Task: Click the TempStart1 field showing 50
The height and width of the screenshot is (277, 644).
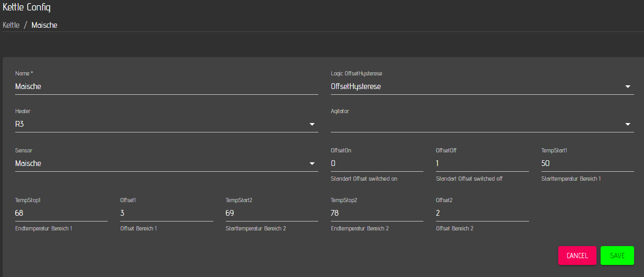Action: [587, 163]
